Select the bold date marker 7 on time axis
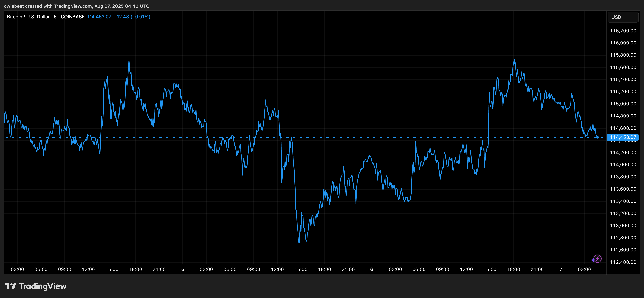 point(561,269)
